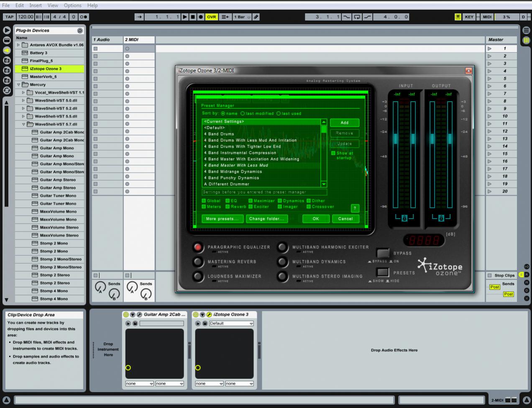Click the Add button in Preset Manager
The height and width of the screenshot is (408, 532).
click(x=345, y=122)
